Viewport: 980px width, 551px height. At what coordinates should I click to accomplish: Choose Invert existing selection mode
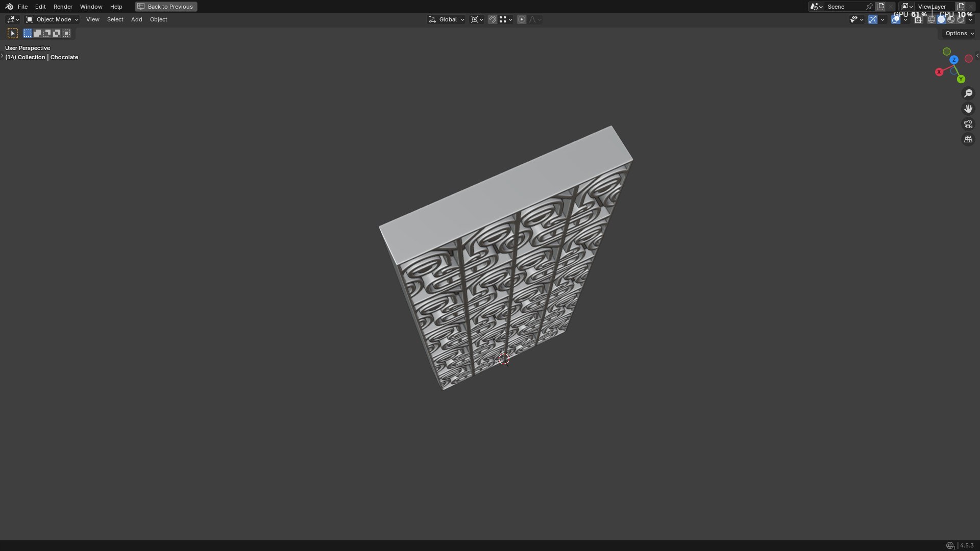click(57, 33)
